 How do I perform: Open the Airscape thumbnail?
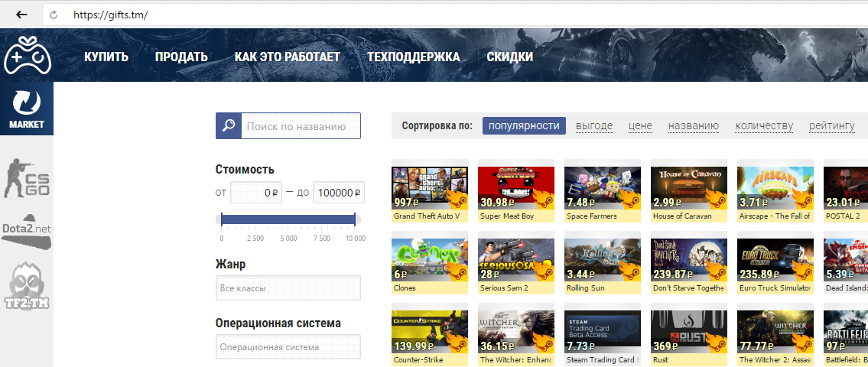coord(775,187)
